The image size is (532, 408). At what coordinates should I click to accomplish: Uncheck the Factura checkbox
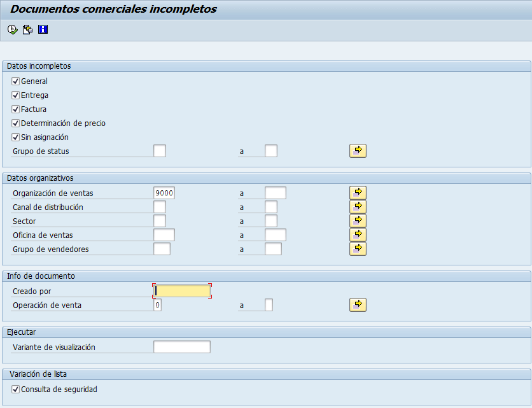pos(15,109)
